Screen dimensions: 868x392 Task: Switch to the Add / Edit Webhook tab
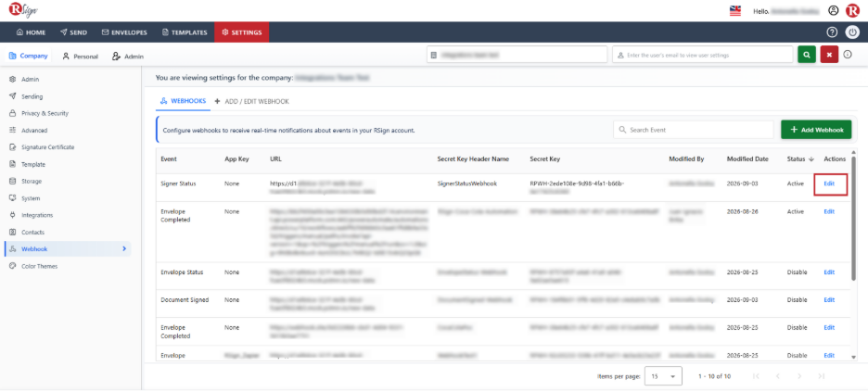[x=252, y=101]
